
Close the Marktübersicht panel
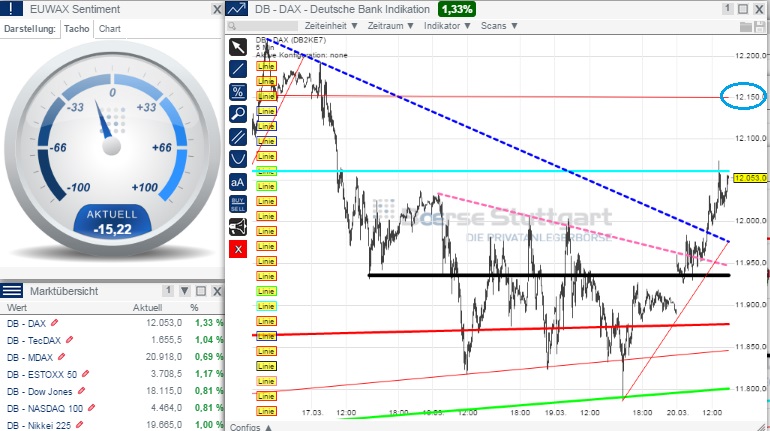pyautogui.click(x=217, y=291)
